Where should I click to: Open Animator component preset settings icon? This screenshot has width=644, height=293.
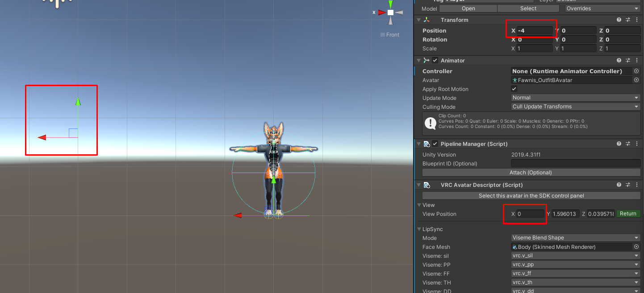click(x=628, y=61)
